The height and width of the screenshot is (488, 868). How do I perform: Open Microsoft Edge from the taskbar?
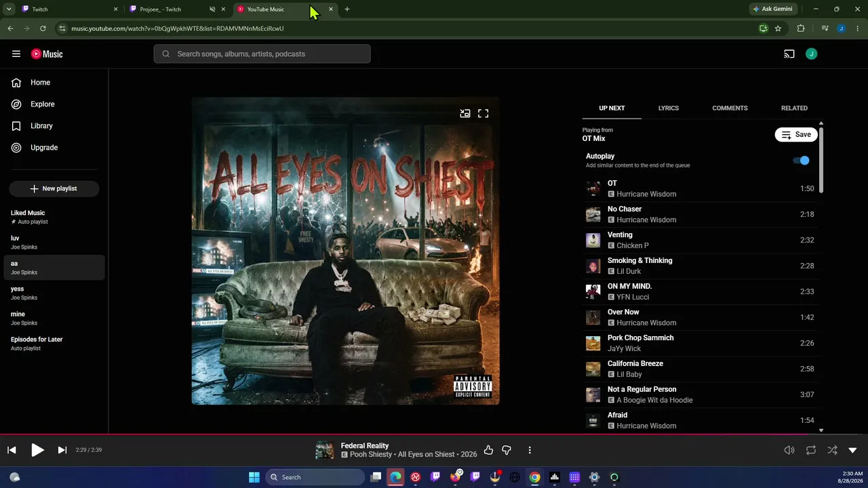(395, 477)
